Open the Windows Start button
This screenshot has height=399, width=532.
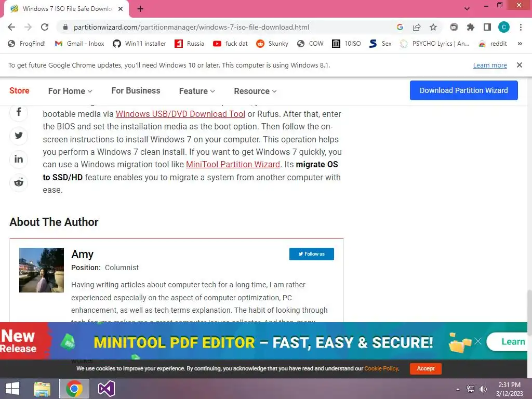pos(12,389)
